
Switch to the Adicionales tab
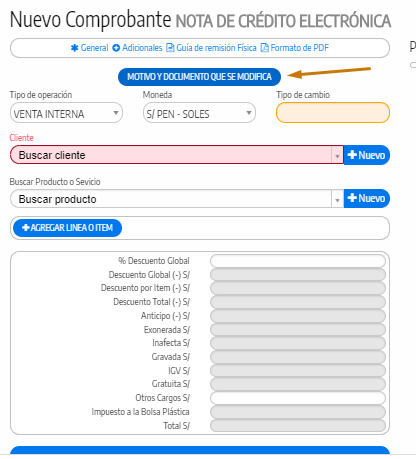(137, 48)
